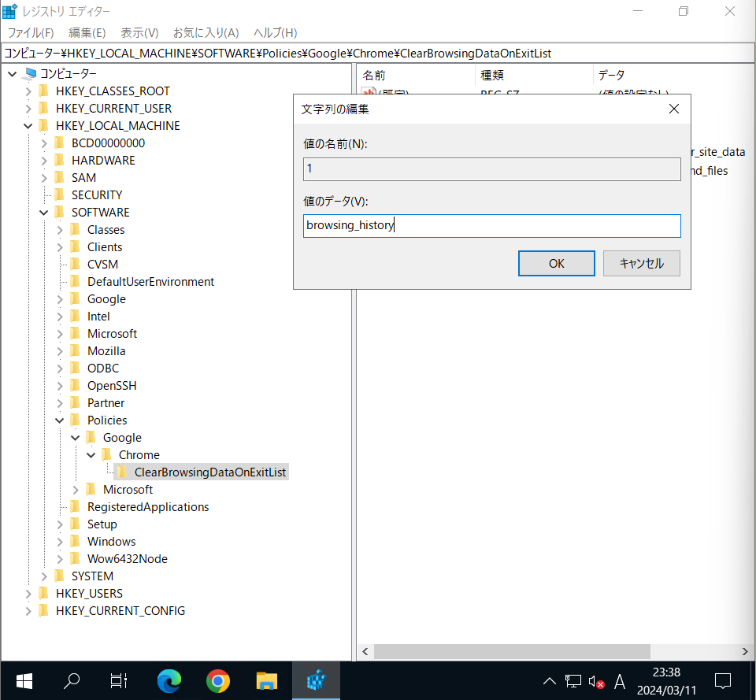Collapse the SOFTWARE key
Image resolution: width=756 pixels, height=700 pixels.
44,213
